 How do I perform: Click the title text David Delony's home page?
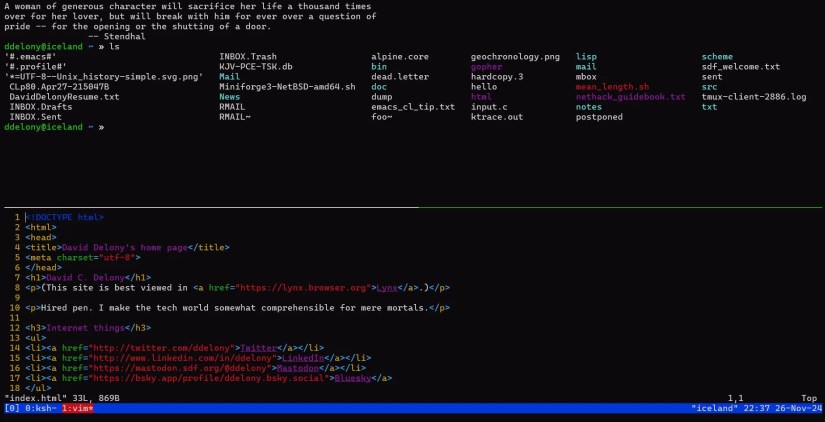125,247
